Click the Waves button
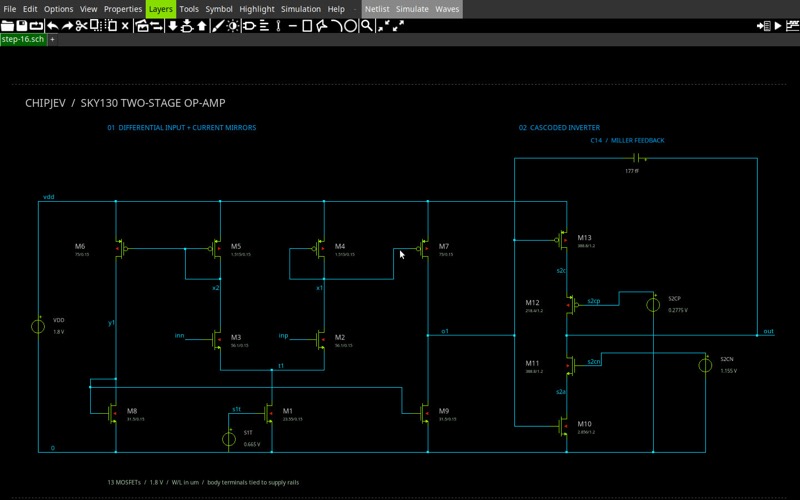This screenshot has width=800, height=500. point(447,9)
